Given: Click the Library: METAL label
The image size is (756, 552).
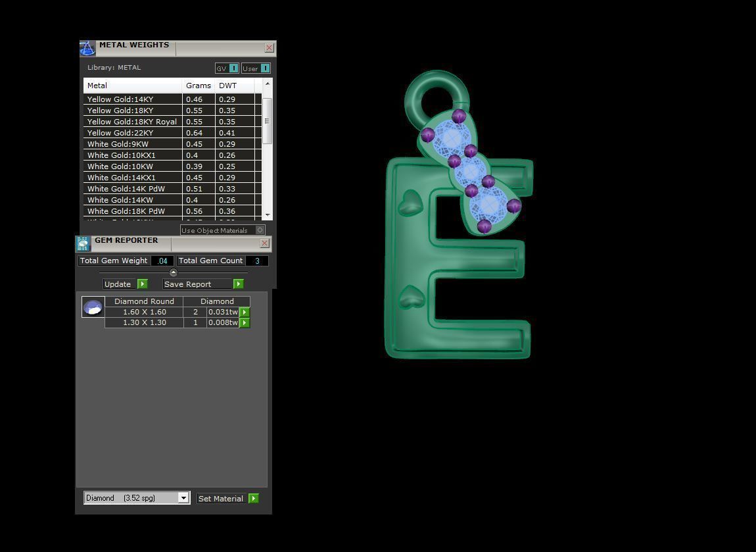Looking at the screenshot, I should [x=114, y=68].
